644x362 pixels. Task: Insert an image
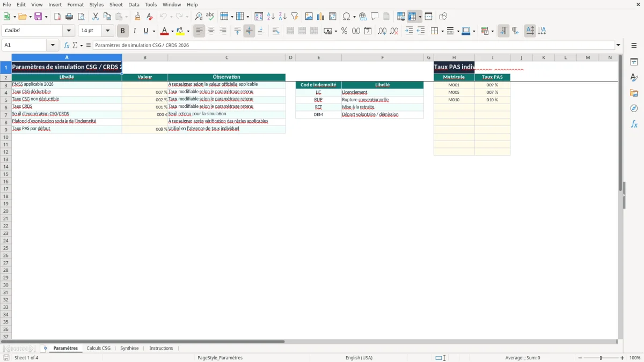click(x=309, y=17)
